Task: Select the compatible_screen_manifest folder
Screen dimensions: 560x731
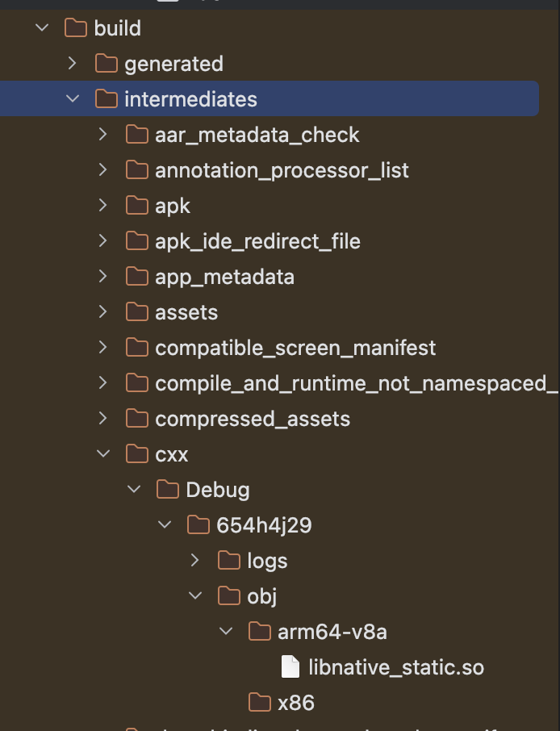Action: pos(295,348)
